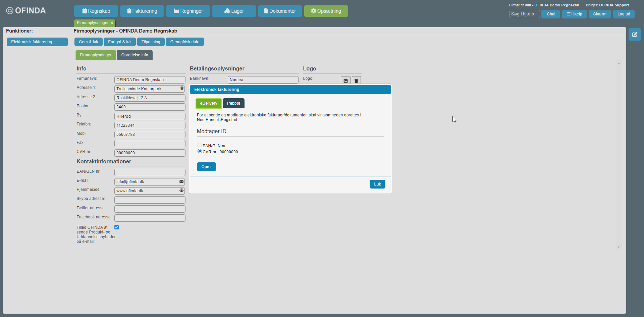Click the OFINDA logo

click(26, 11)
